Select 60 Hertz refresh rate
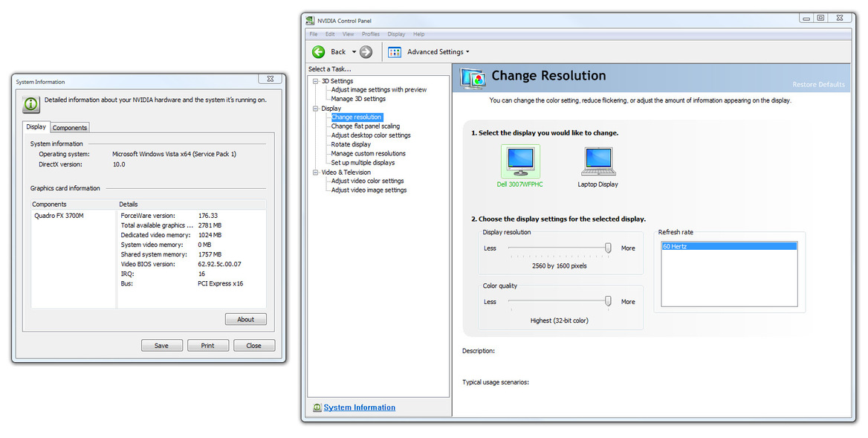 pyautogui.click(x=729, y=246)
